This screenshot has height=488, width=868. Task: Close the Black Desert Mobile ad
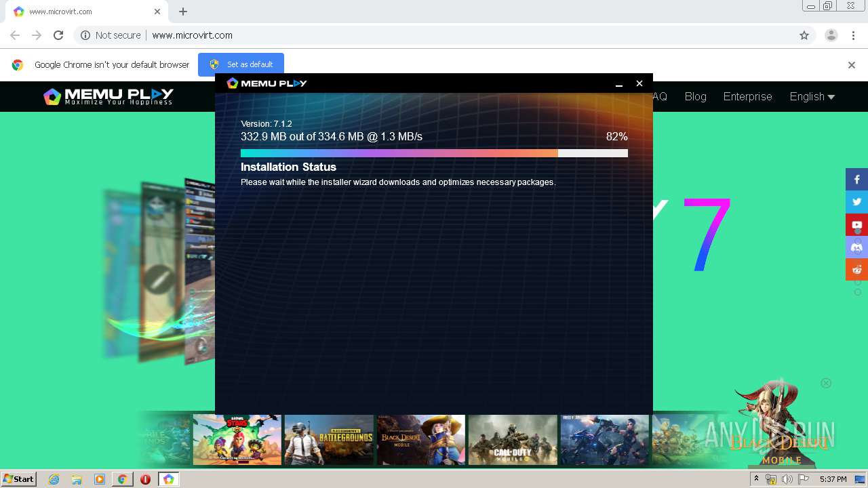click(x=826, y=383)
